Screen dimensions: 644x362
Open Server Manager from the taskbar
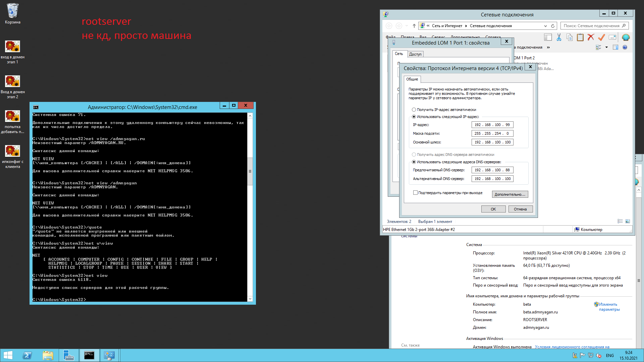(x=69, y=355)
